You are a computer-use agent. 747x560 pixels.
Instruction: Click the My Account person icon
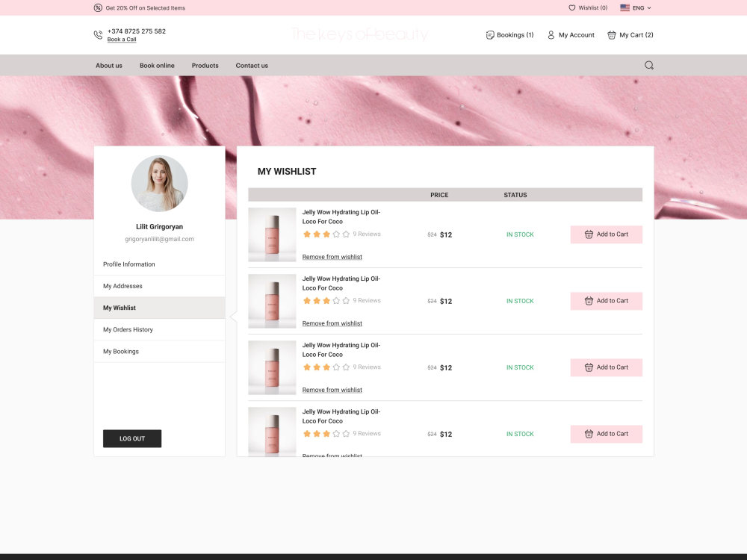tap(551, 35)
